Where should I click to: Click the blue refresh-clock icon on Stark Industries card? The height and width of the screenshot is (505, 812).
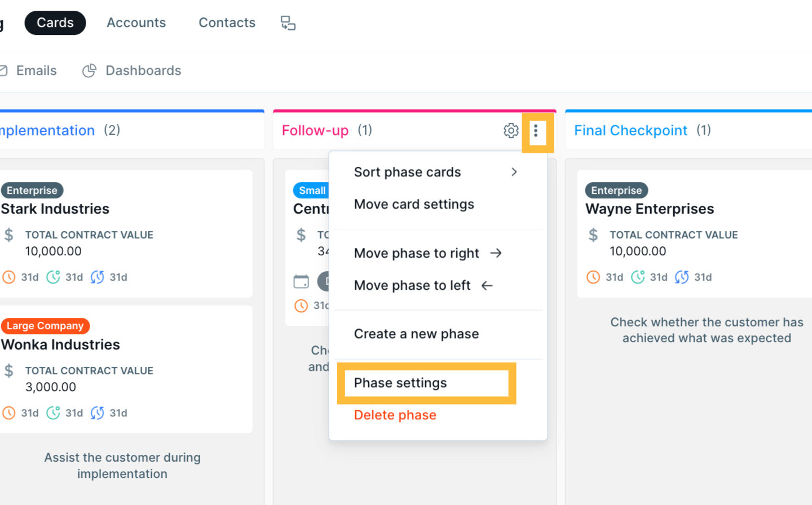pos(97,277)
